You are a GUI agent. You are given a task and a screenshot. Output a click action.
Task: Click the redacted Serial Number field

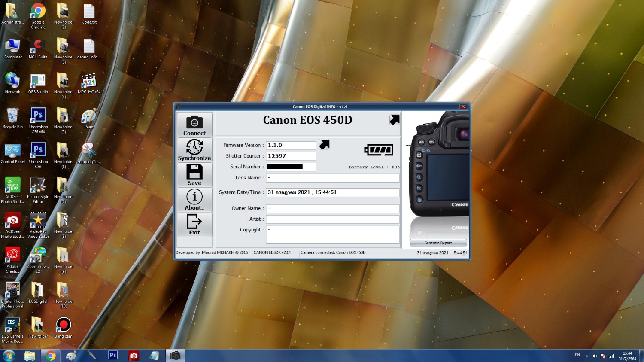[x=291, y=167]
